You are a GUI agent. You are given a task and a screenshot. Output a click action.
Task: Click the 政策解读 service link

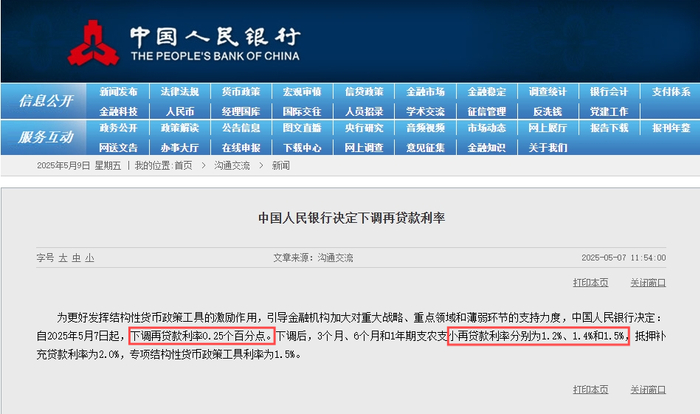coord(179,128)
